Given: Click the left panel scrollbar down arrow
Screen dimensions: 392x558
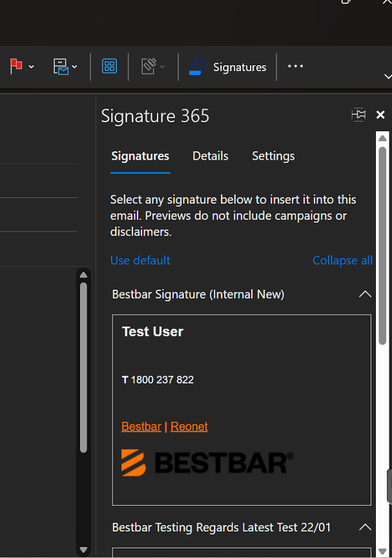Looking at the screenshot, I should click(83, 550).
